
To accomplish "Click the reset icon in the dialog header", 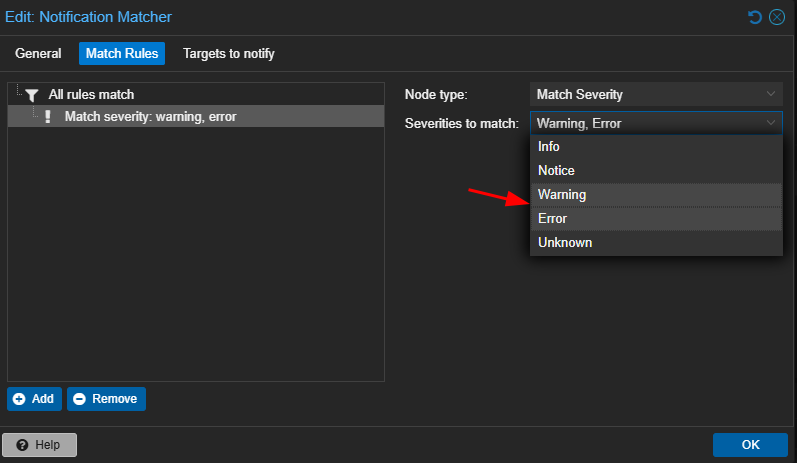I will (755, 17).
